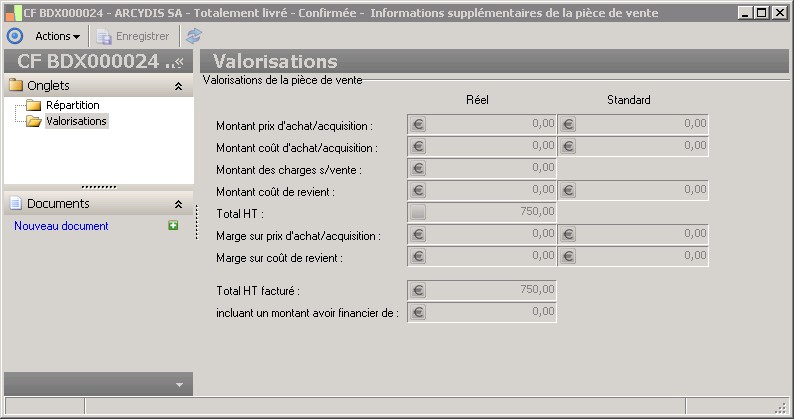Close the window
This screenshot has width=794, height=419.
(x=780, y=13)
